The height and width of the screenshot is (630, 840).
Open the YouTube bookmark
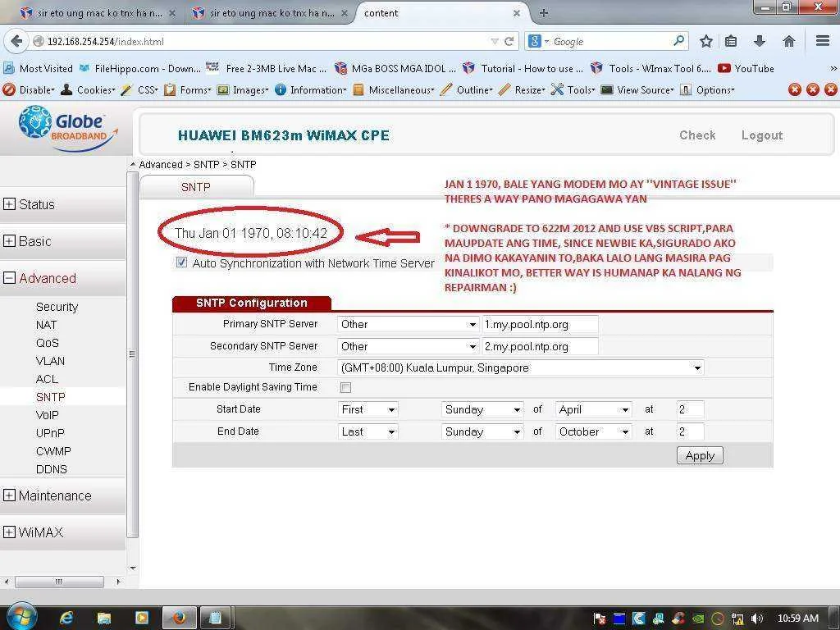pos(746,69)
